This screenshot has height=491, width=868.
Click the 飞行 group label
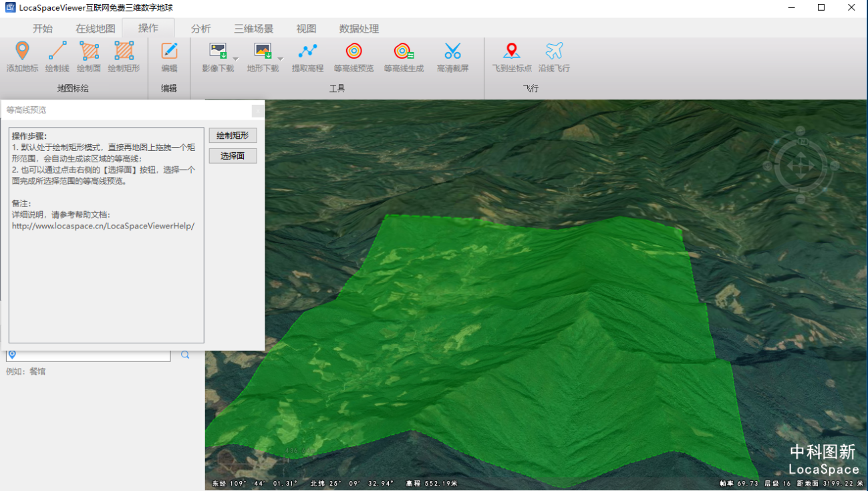(531, 88)
